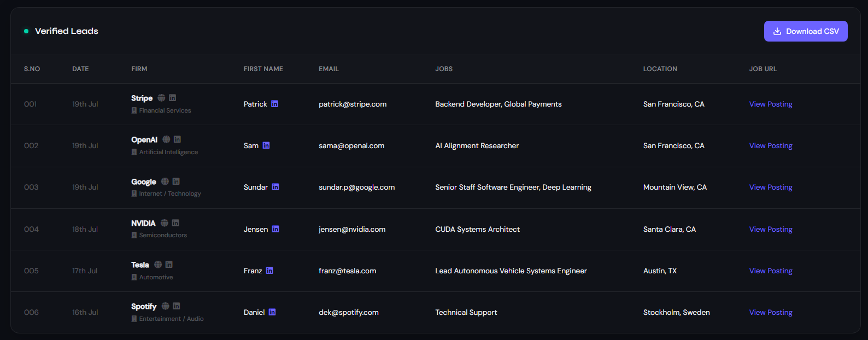Click the Santa Clara, CA location

(x=670, y=229)
